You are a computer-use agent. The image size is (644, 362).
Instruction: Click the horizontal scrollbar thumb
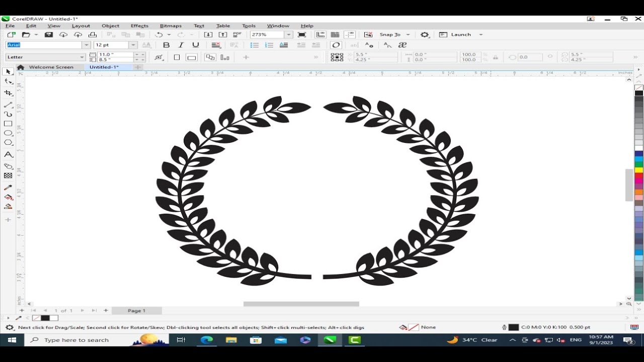point(301,304)
